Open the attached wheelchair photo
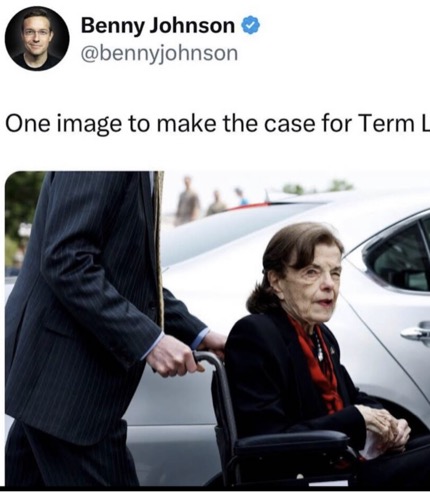Viewport: 430px width, 492px height. [x=217, y=329]
